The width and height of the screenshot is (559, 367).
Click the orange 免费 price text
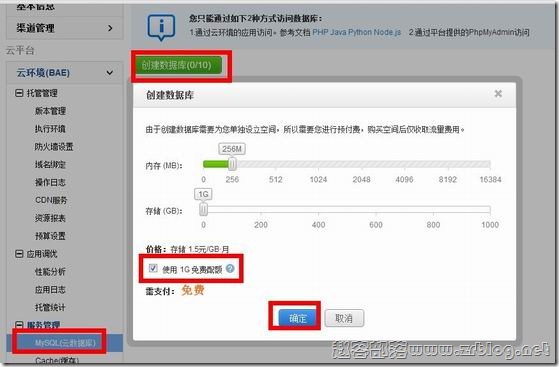point(193,290)
